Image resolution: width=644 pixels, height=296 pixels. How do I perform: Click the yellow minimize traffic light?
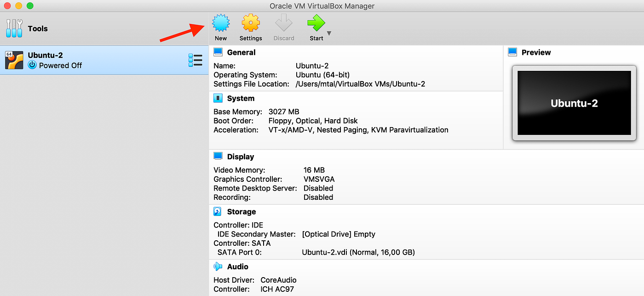[x=17, y=6]
